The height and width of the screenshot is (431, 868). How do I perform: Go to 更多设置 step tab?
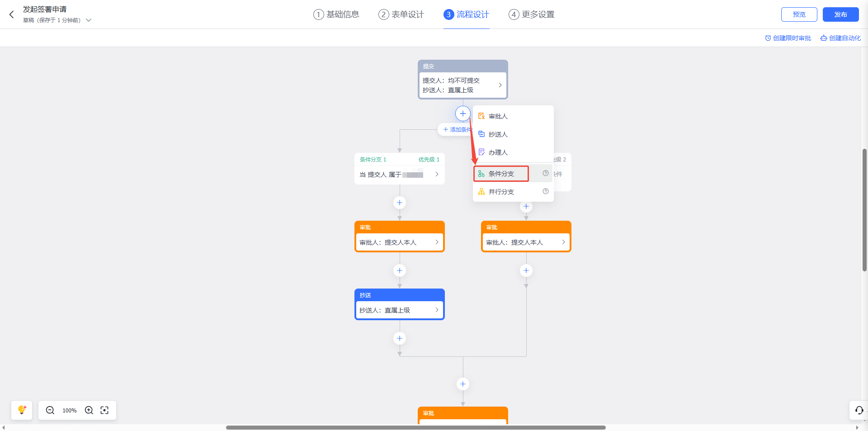pyautogui.click(x=532, y=14)
